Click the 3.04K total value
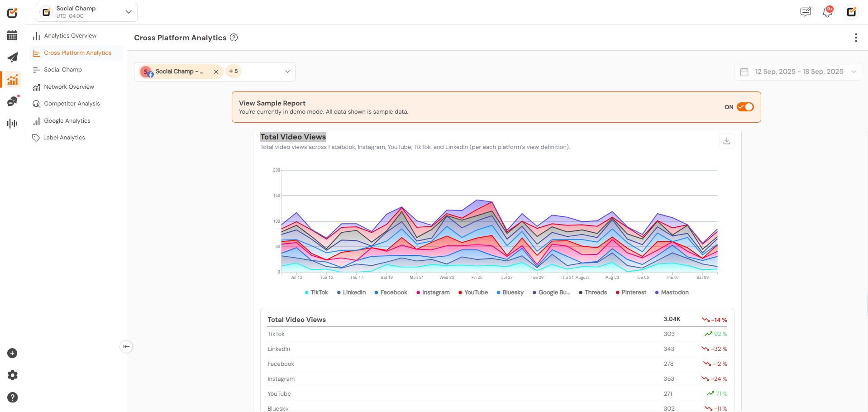Screen dimensions: 868x412 click(672, 319)
